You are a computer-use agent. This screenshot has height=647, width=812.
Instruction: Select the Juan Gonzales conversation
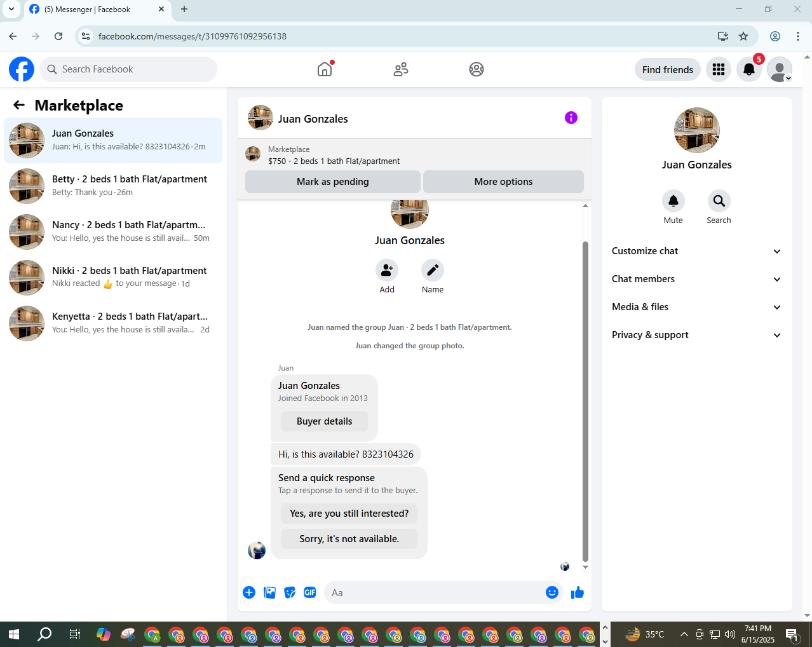pyautogui.click(x=114, y=140)
